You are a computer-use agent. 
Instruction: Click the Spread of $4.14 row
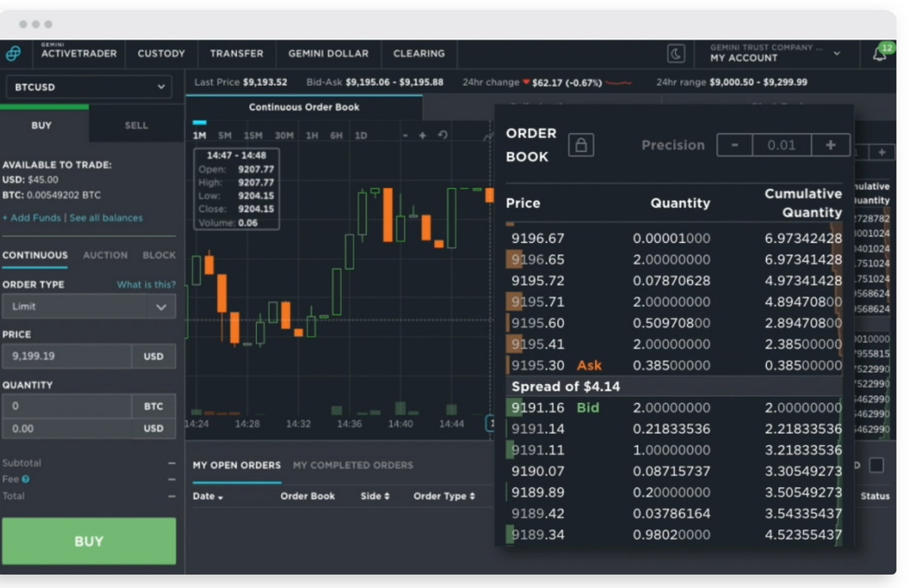673,386
